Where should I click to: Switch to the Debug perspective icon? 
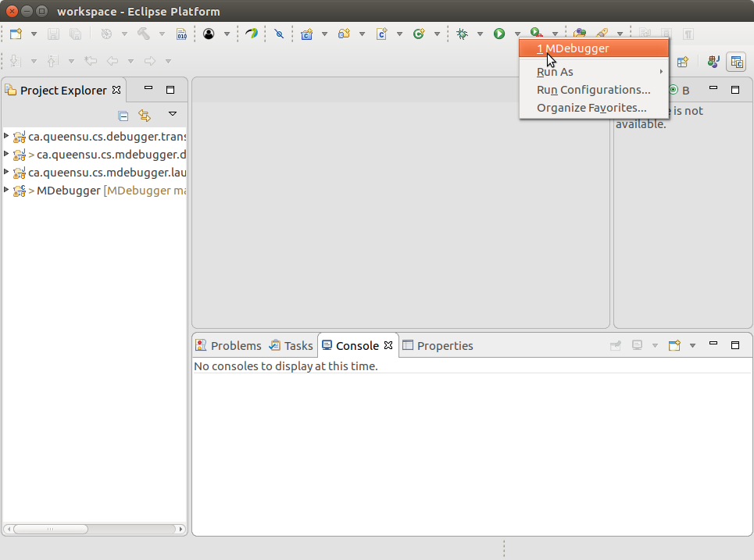pos(713,62)
